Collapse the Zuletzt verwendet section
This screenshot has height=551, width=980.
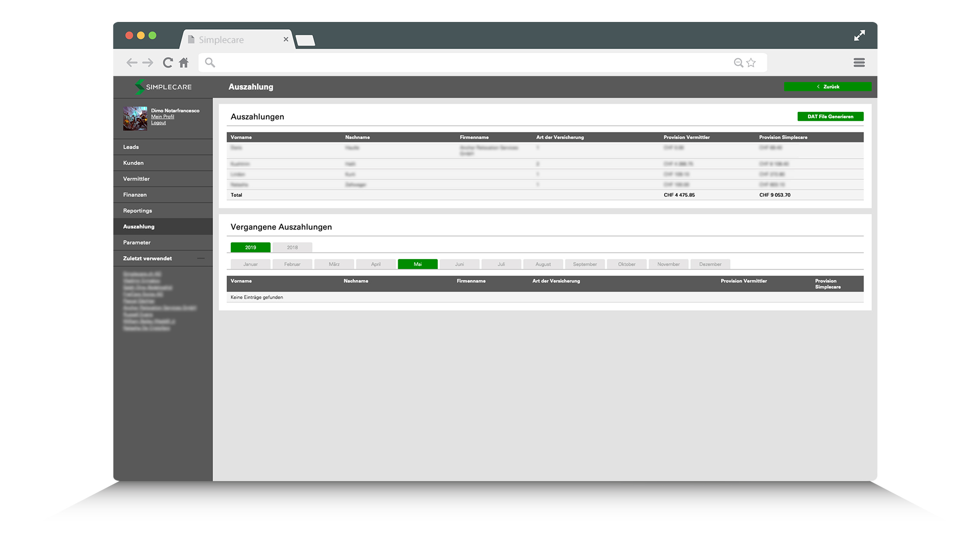[201, 259]
